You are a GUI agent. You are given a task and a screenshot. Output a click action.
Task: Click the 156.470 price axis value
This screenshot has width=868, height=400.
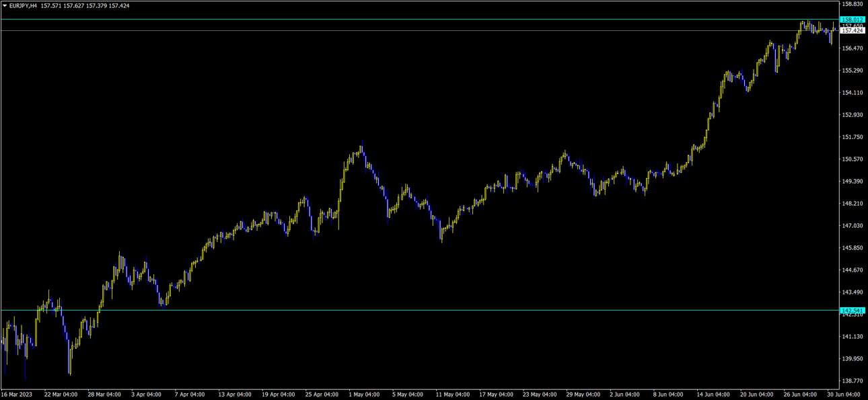[x=853, y=48]
